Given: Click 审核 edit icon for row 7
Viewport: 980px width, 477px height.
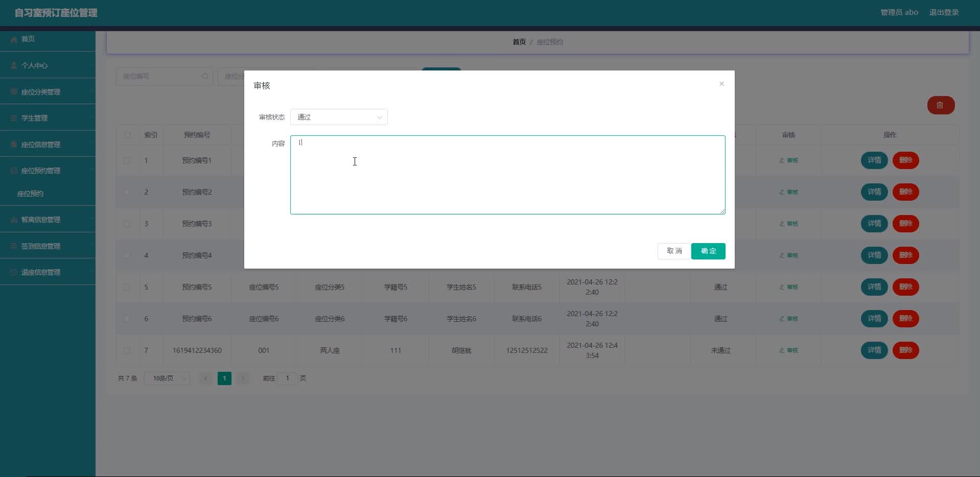Looking at the screenshot, I should (788, 350).
